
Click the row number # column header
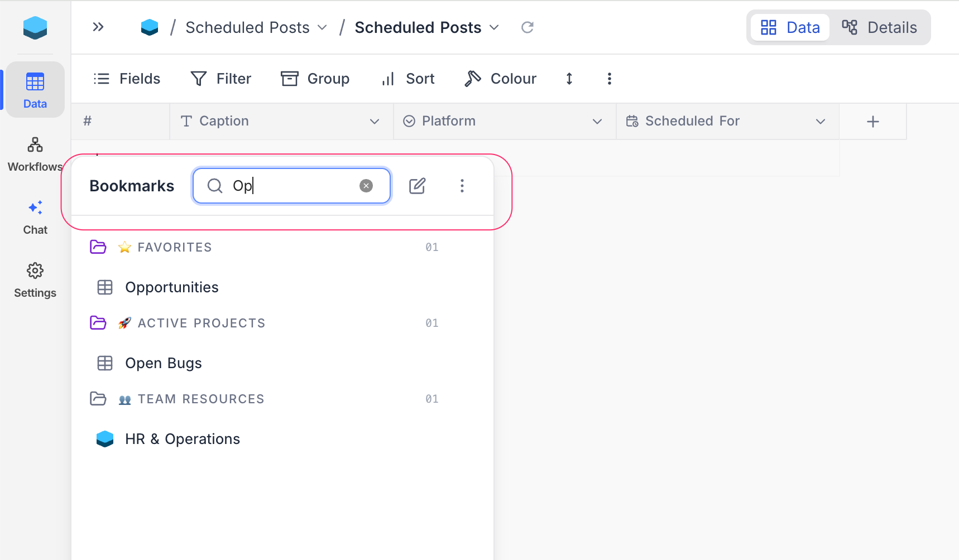121,122
